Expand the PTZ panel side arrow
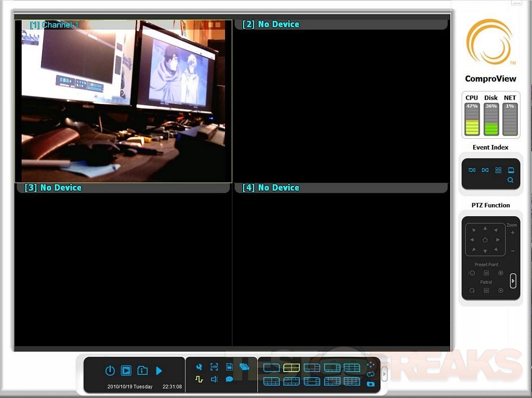Image resolution: width=532 pixels, height=398 pixels. pos(513,281)
